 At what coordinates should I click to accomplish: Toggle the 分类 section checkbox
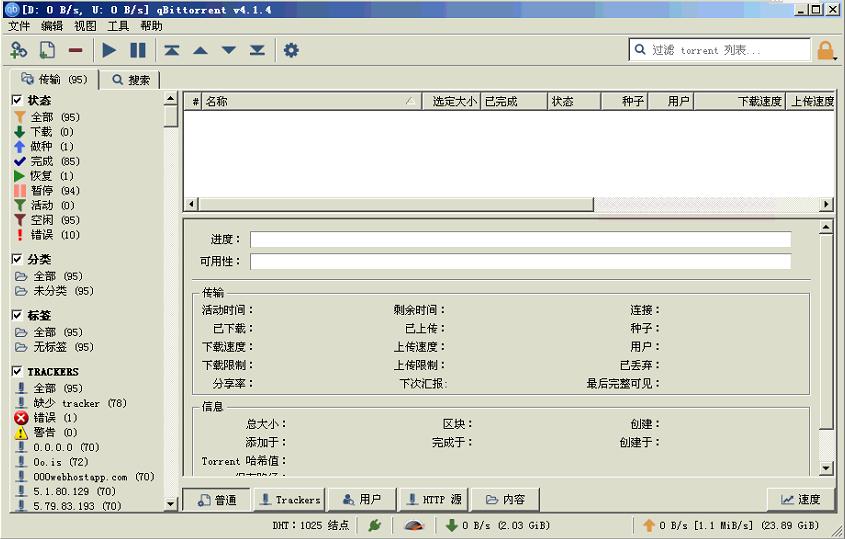tap(17, 259)
